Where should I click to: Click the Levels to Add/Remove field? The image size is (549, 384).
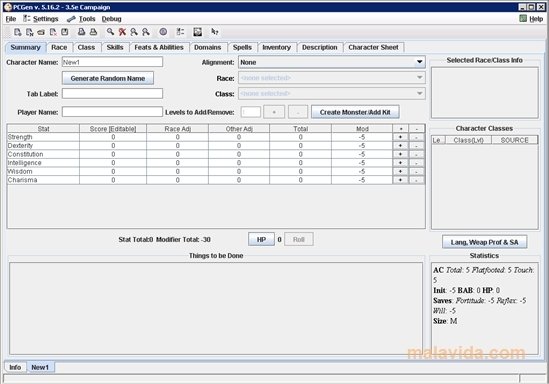[251, 112]
